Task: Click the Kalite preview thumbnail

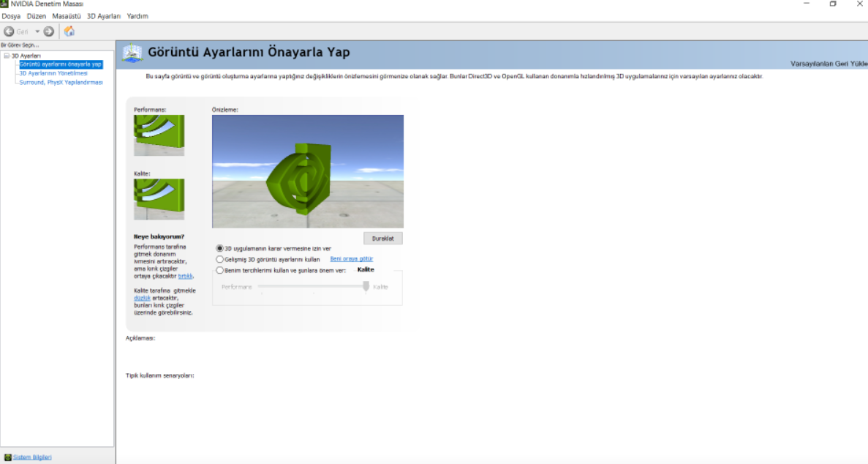Action: tap(159, 199)
